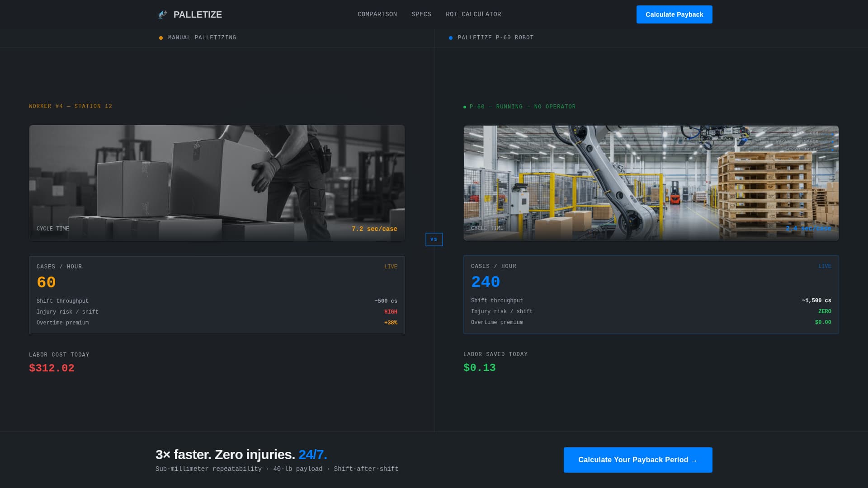Click Calculate Your Payback Period button
Image resolution: width=868 pixels, height=488 pixels.
click(x=637, y=460)
